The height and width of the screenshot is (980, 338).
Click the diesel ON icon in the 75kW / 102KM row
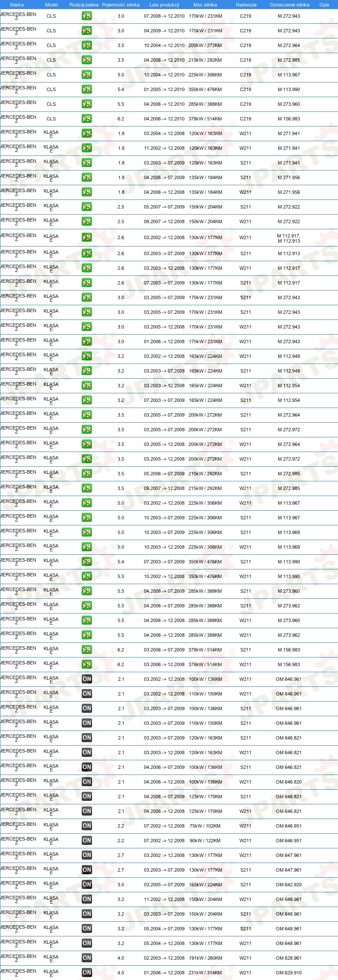point(86,826)
